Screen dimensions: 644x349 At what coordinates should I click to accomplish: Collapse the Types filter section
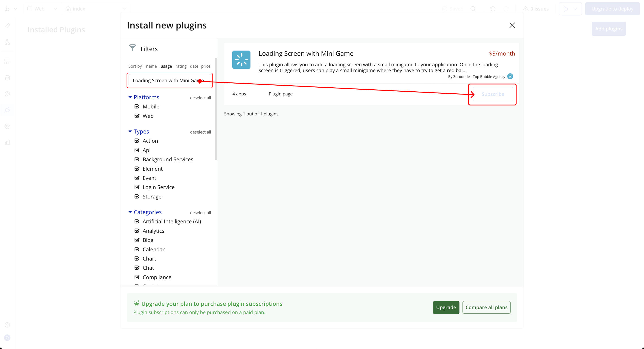pos(130,131)
